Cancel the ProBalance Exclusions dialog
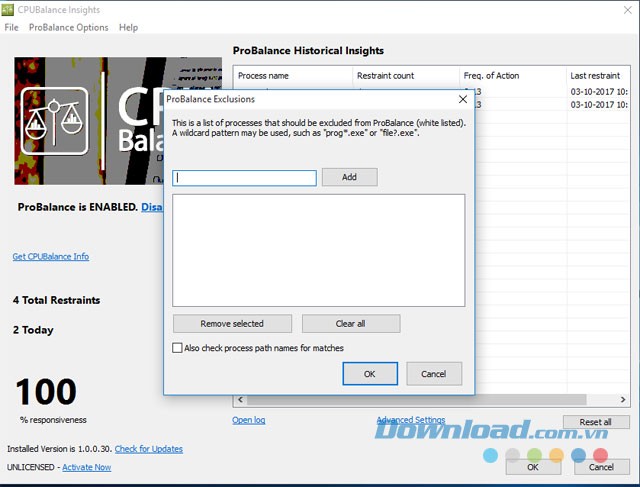Screen dimensions: 640x487 433,373
